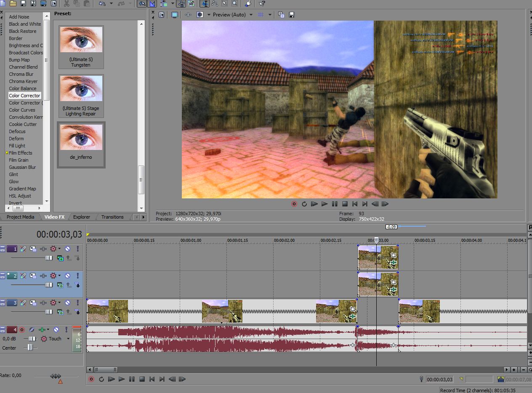This screenshot has width=532, height=393.
Task: Open Video Output FX in preview toolbar
Action: pos(188,15)
